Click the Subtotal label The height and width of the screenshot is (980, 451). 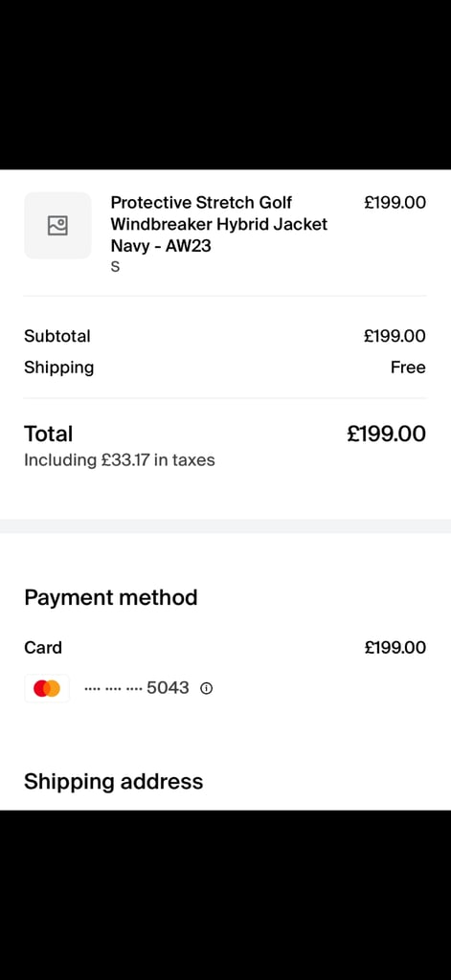[56, 336]
